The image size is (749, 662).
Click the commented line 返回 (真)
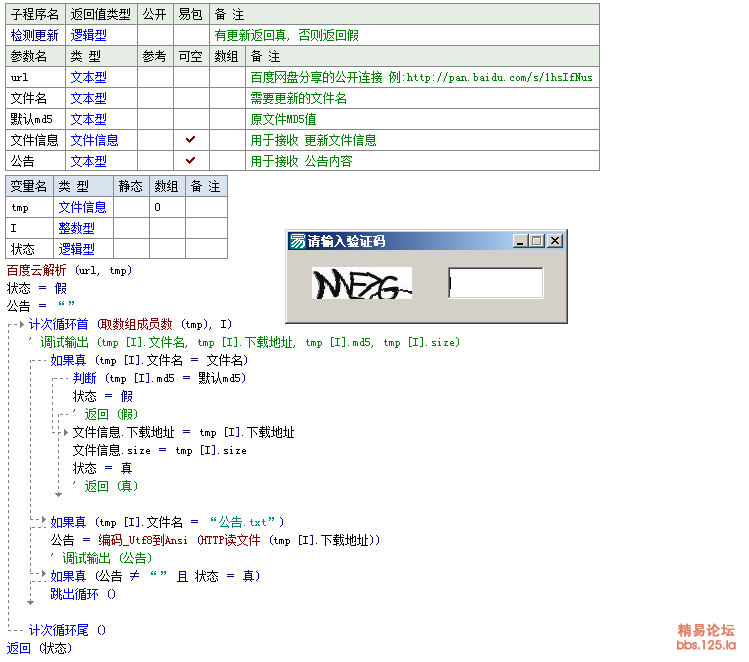pos(106,486)
